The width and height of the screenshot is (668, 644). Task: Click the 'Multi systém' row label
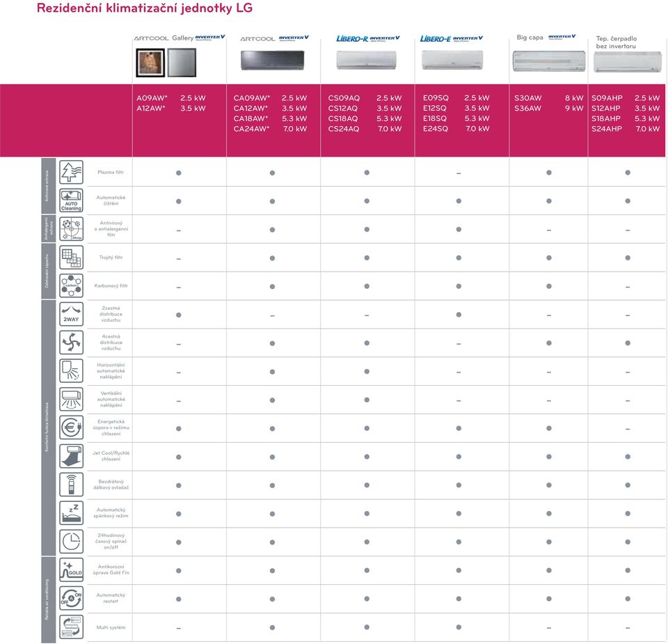111,627
